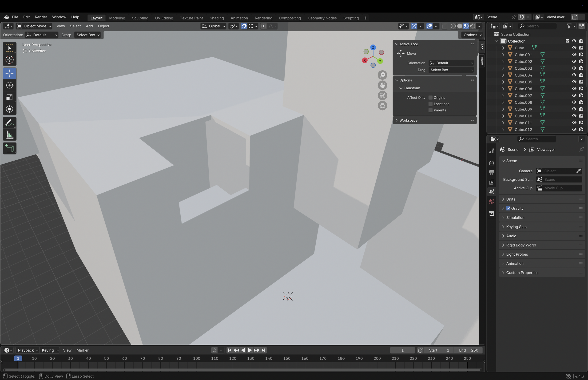
Task: Enable the Origins checkbox under Affect Only
Action: point(431,98)
